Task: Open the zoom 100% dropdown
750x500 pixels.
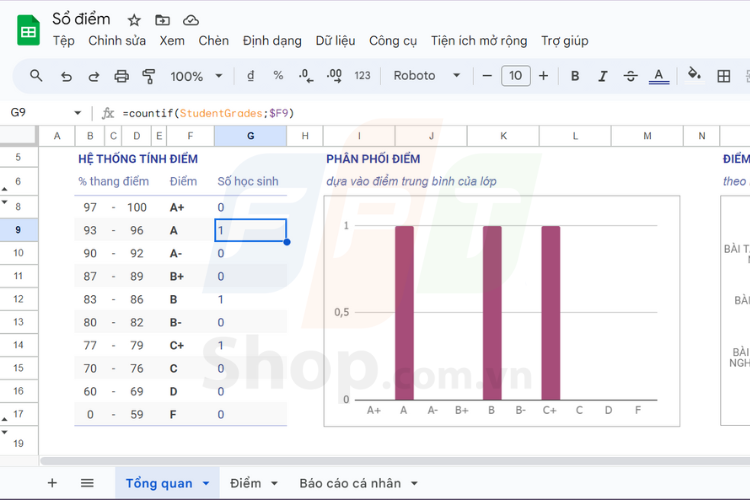Action: coord(196,76)
